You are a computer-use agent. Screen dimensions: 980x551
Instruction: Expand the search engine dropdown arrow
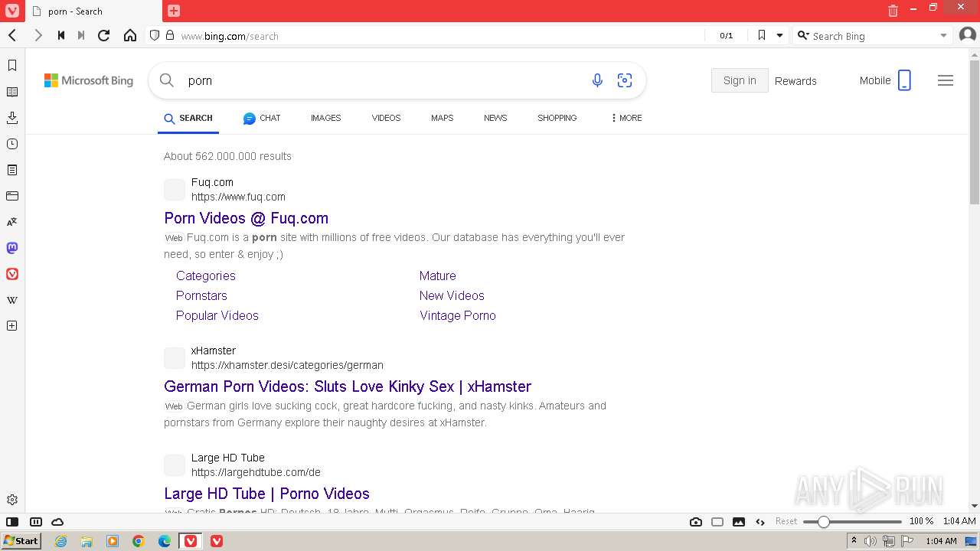coord(943,35)
